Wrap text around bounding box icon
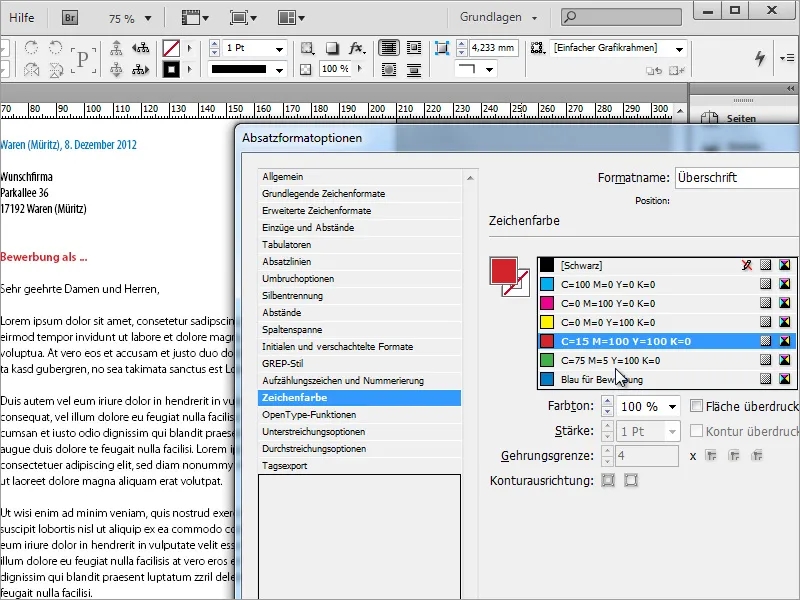This screenshot has height=600, width=800. (414, 48)
